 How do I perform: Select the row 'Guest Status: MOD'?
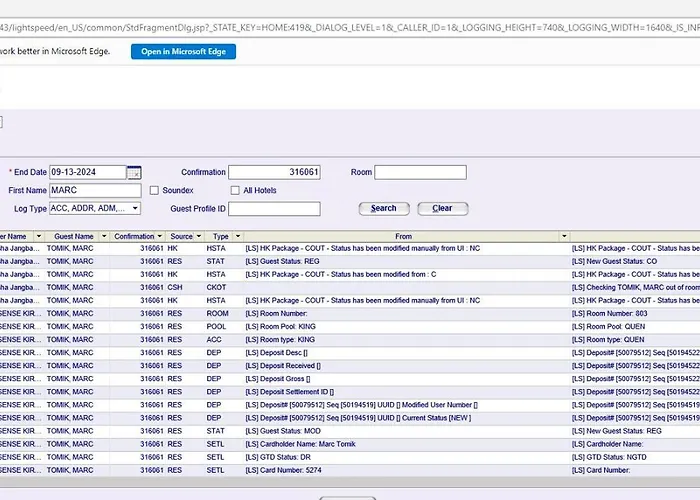pyautogui.click(x=350, y=431)
